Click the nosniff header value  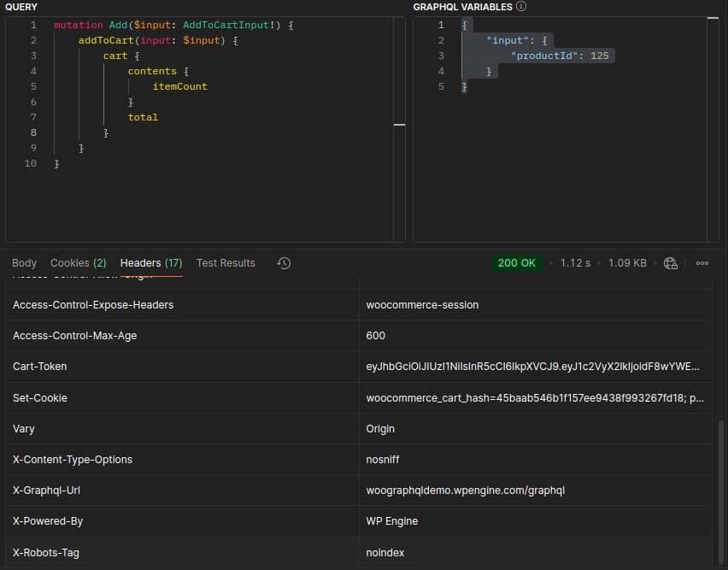click(x=383, y=460)
